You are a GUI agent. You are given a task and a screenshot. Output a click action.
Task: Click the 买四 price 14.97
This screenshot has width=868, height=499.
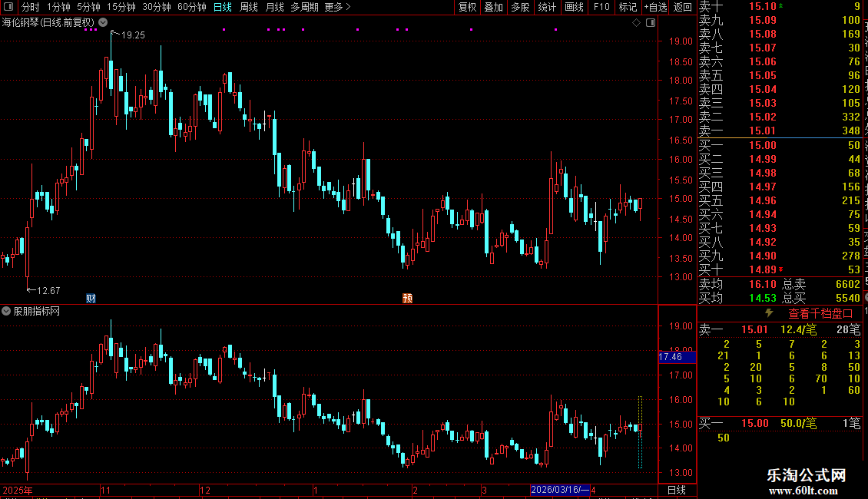[762, 187]
